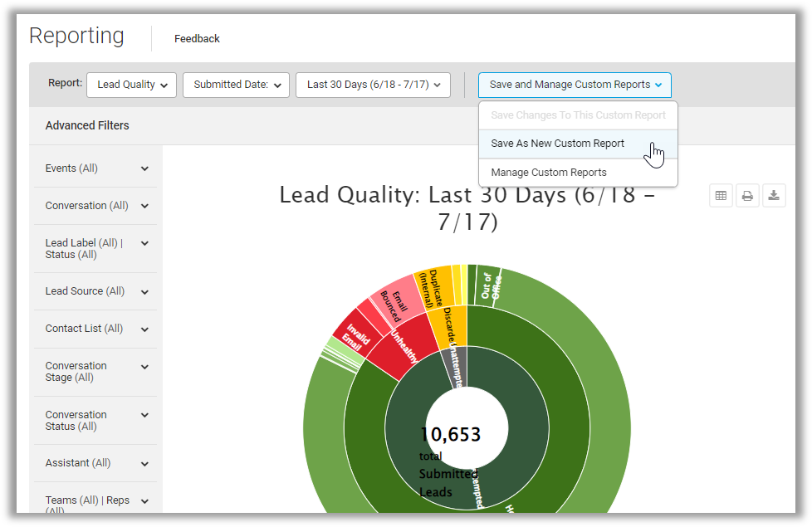Click the table view icon
The height and width of the screenshot is (527, 812).
[721, 196]
